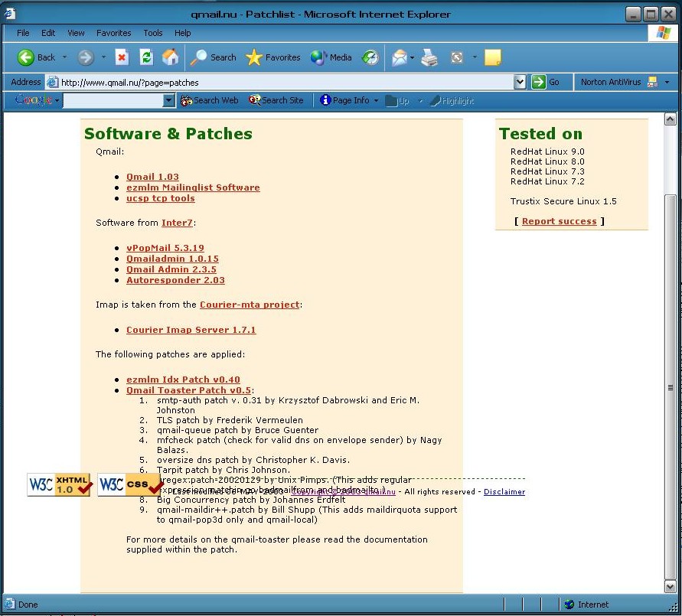Click the Mail envelope icon
The image size is (682, 616).
400,57
